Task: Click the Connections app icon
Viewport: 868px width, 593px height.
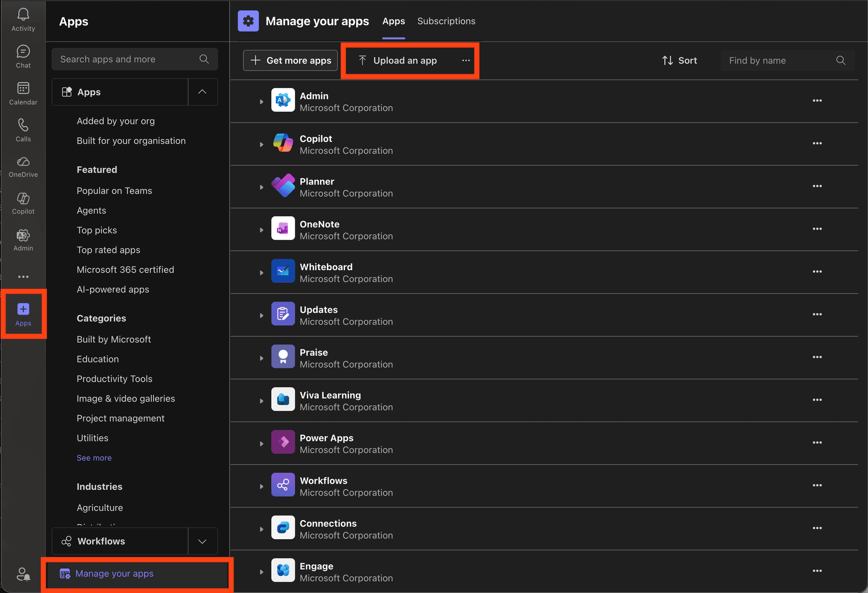Action: (283, 527)
